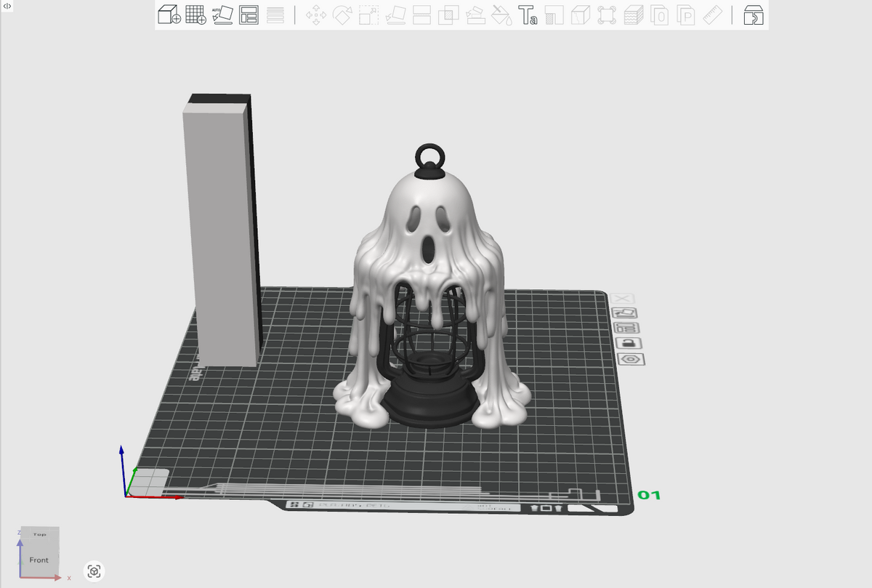Click the Front face of view cube
The height and width of the screenshot is (588, 872).
[39, 560]
